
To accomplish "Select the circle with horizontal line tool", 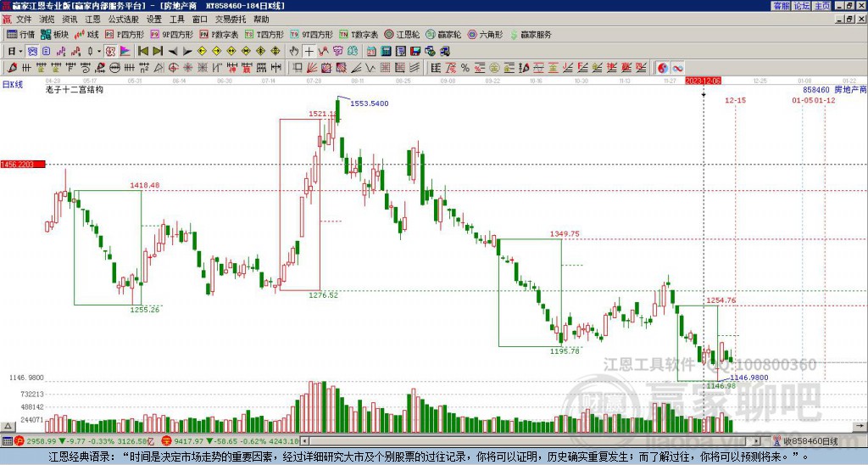I will [114, 68].
